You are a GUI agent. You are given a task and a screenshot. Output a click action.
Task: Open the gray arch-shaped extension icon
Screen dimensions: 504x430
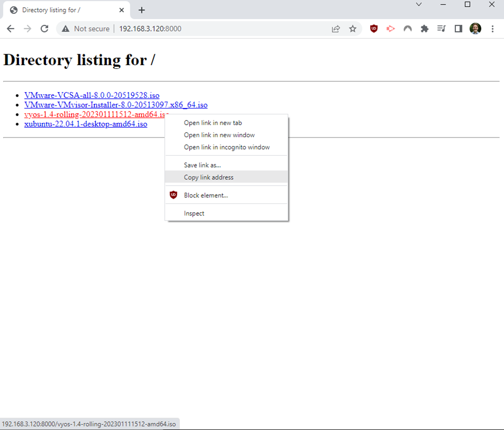(x=407, y=28)
